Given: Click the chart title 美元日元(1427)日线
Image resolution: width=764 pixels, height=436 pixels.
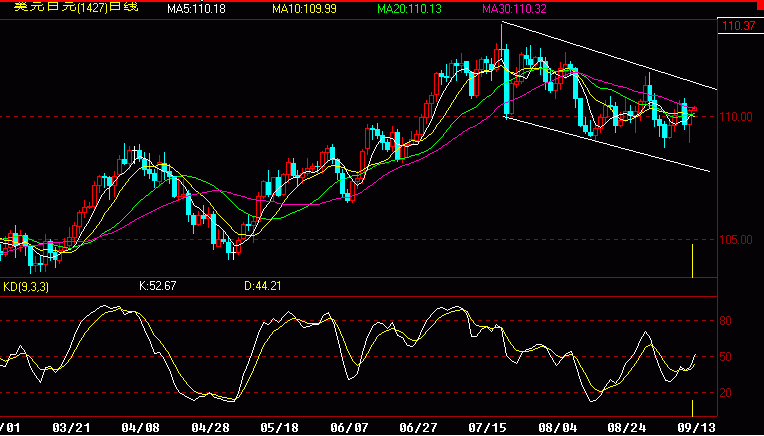Looking at the screenshot, I should [76, 7].
